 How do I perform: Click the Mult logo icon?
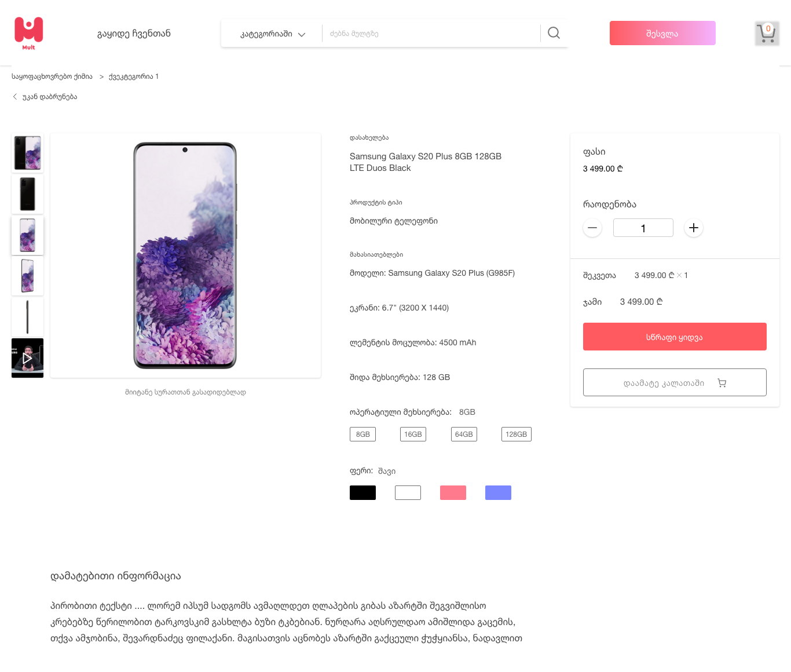pos(28,33)
